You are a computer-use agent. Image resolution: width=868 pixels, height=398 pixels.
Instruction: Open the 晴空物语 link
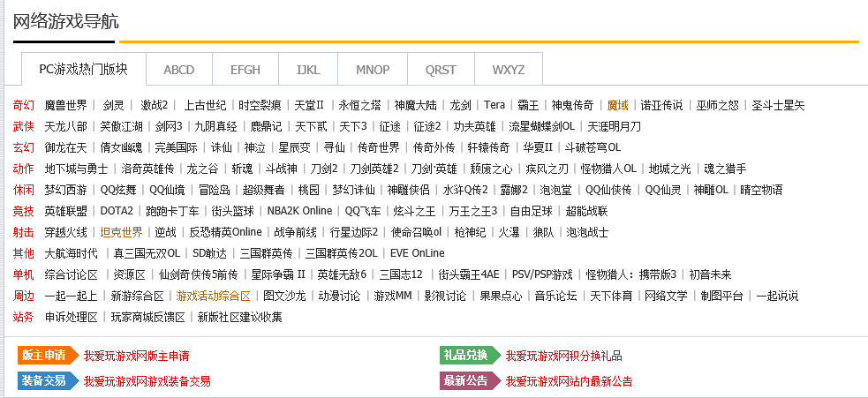(x=761, y=190)
